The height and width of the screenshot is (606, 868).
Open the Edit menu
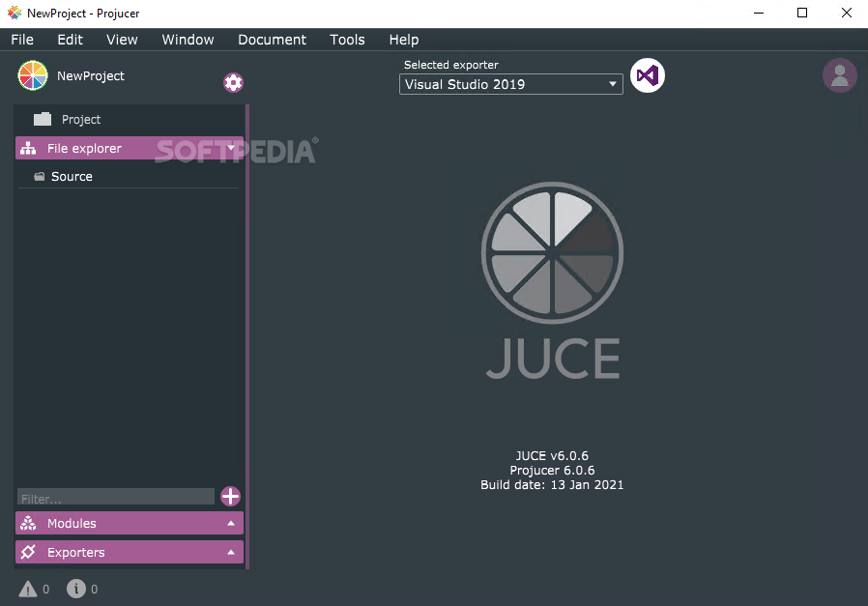pyautogui.click(x=70, y=40)
